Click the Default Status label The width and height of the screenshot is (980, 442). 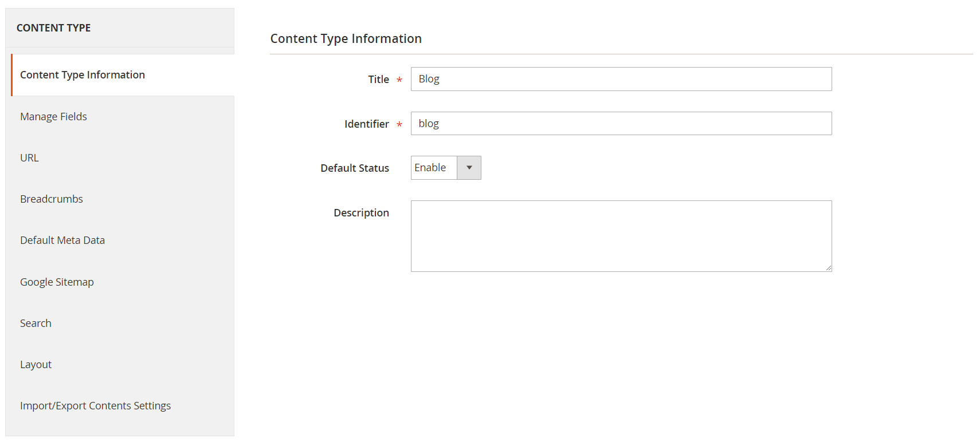click(354, 168)
